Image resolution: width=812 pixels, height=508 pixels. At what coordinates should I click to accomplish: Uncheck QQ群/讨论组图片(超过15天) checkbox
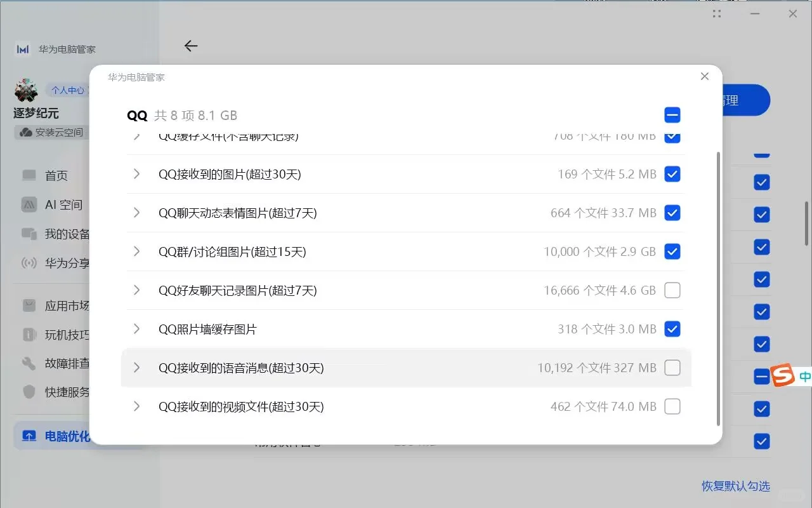point(672,251)
